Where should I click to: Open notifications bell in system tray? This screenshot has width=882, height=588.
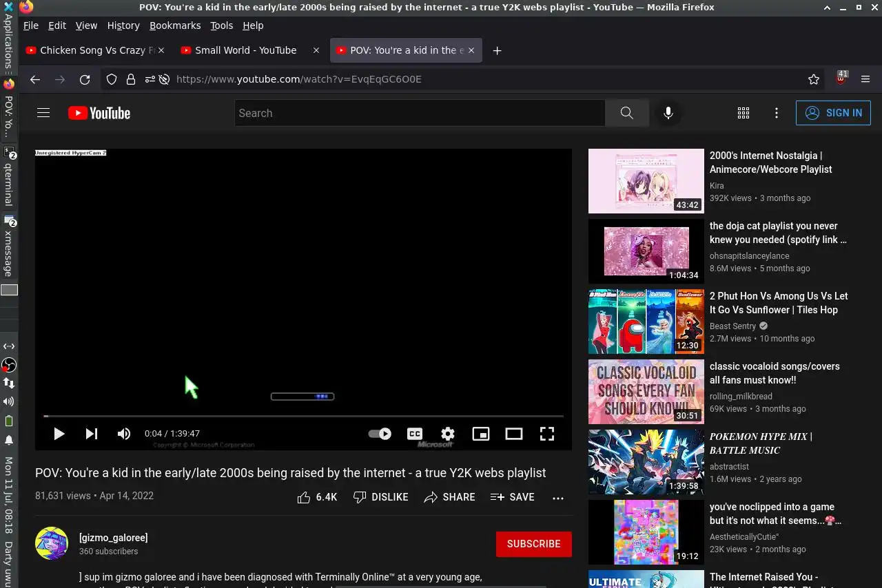pyautogui.click(x=9, y=440)
